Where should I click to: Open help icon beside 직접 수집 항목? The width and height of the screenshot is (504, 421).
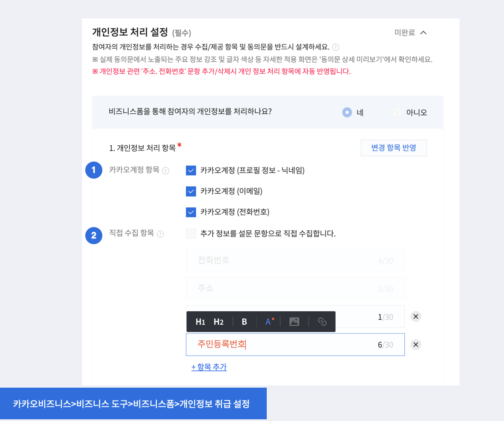click(x=160, y=234)
